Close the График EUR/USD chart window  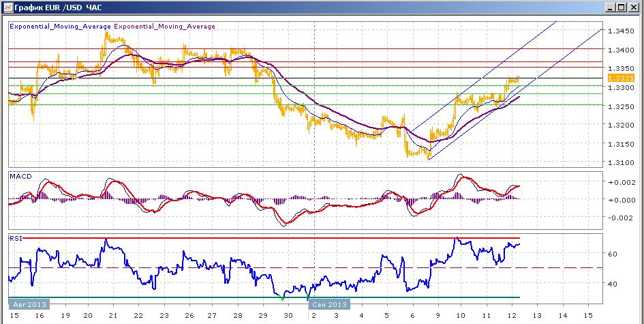(x=634, y=7)
